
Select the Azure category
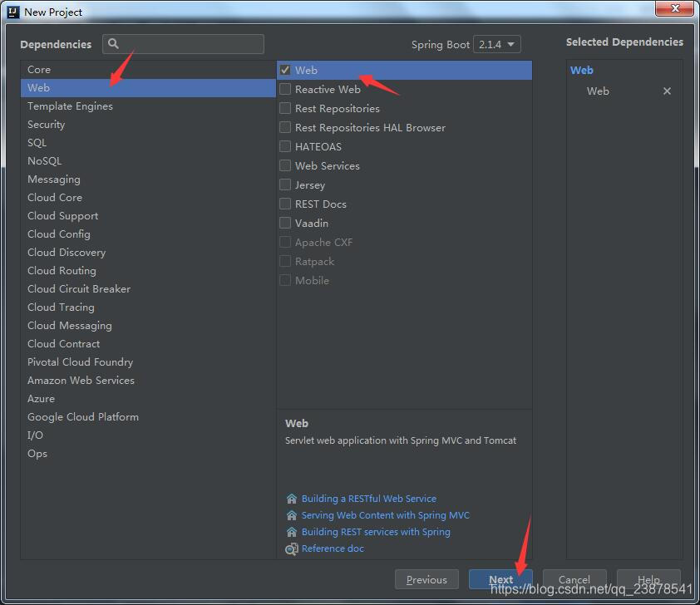pos(148,399)
